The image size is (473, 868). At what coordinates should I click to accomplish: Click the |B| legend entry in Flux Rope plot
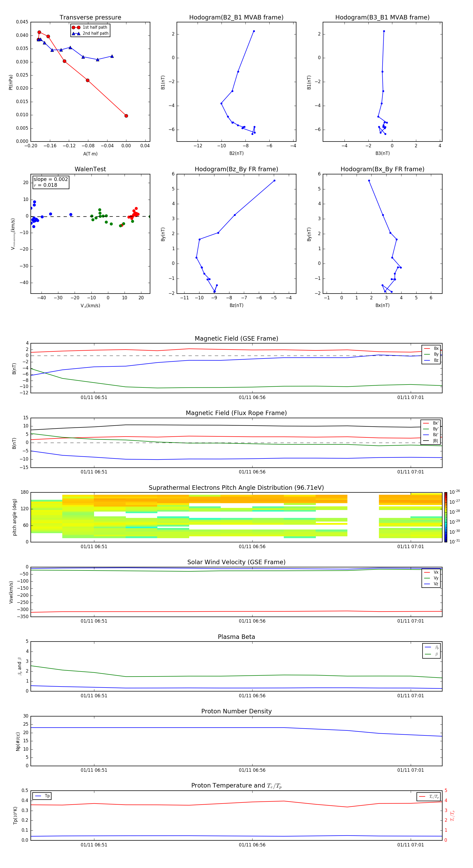[431, 441]
